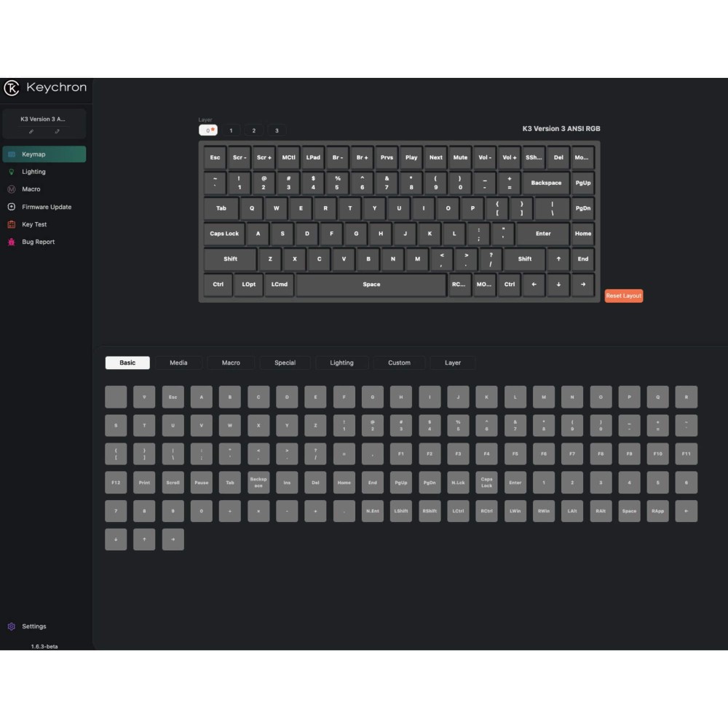Pick the RApp keycode in the palette
The height and width of the screenshot is (728, 728).
(658, 511)
